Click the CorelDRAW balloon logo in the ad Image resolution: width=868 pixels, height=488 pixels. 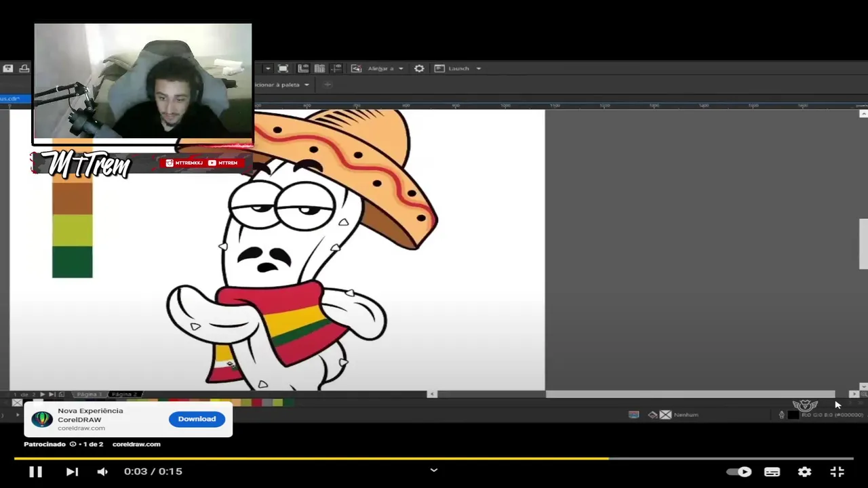(x=42, y=419)
